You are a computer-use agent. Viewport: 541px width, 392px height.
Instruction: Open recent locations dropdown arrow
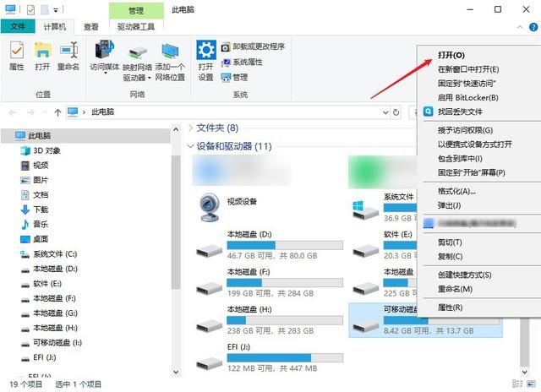44,112
